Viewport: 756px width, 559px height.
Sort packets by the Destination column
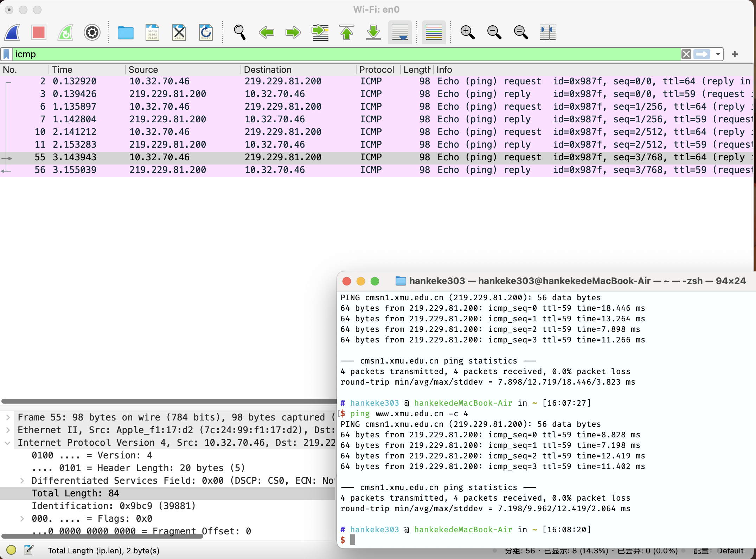tap(299, 70)
